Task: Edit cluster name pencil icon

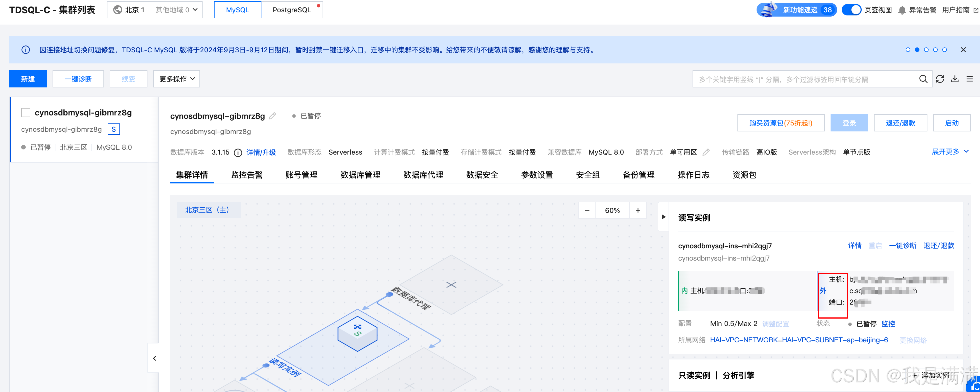Action: point(272,116)
